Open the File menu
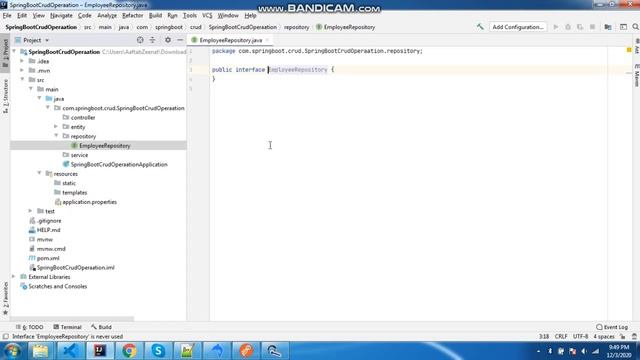Viewport: 640px width, 360px height. point(7,16)
